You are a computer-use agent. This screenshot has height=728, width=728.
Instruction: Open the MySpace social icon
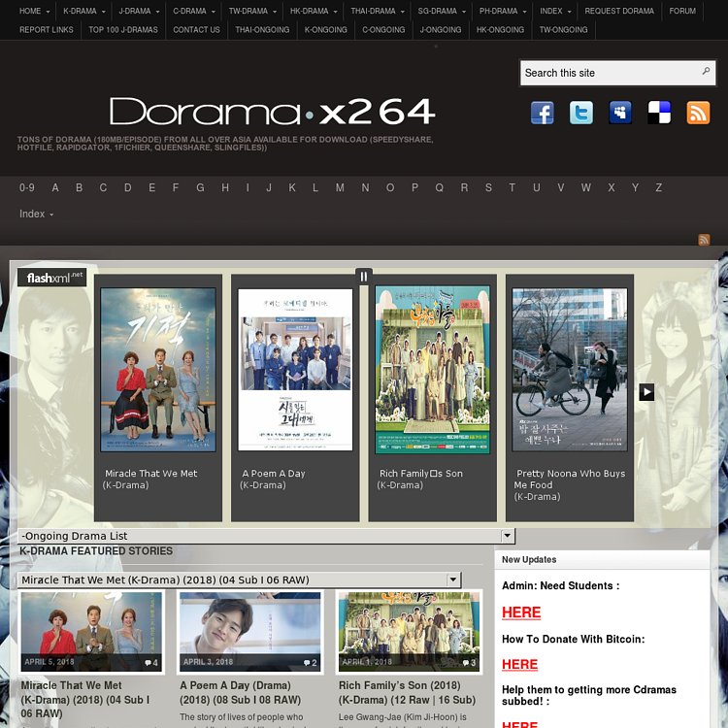(620, 113)
